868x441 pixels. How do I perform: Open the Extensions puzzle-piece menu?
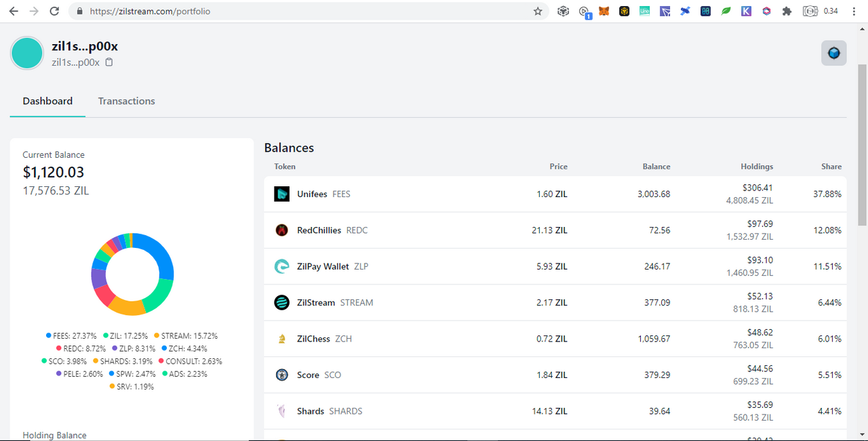787,11
